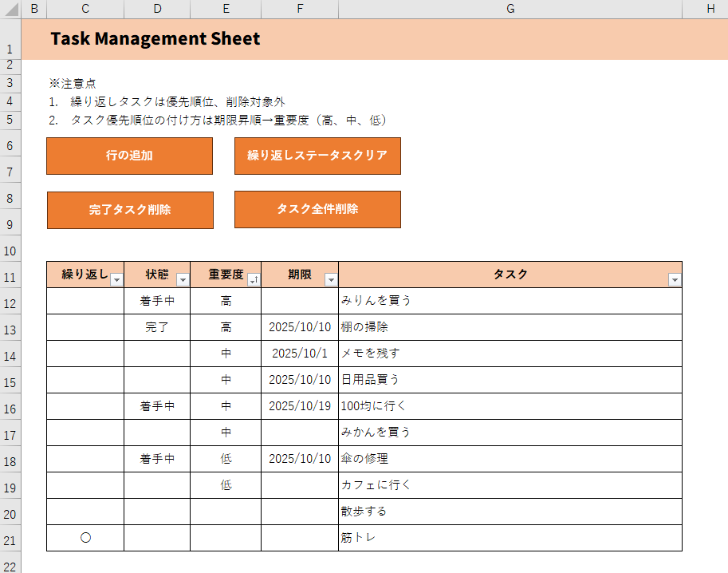Viewport: 728px width, 573px height.
Task: Open the 期限 column filter dropdown
Action: [331, 280]
